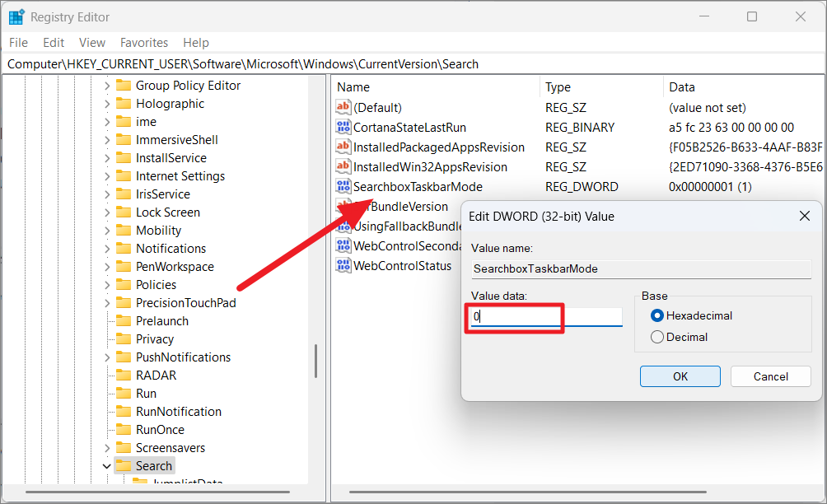Expand the PrecisionTouchPad key
The height and width of the screenshot is (504, 827).
point(107,303)
